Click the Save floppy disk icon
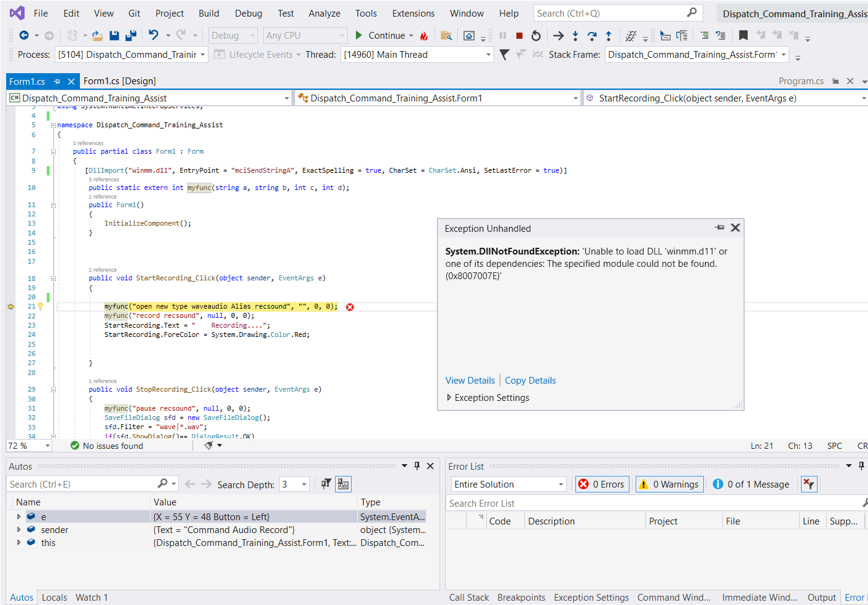 pyautogui.click(x=114, y=36)
